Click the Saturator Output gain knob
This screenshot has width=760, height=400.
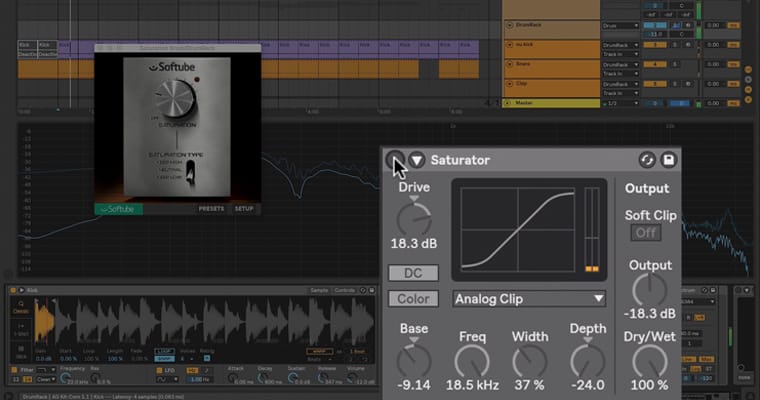point(648,289)
